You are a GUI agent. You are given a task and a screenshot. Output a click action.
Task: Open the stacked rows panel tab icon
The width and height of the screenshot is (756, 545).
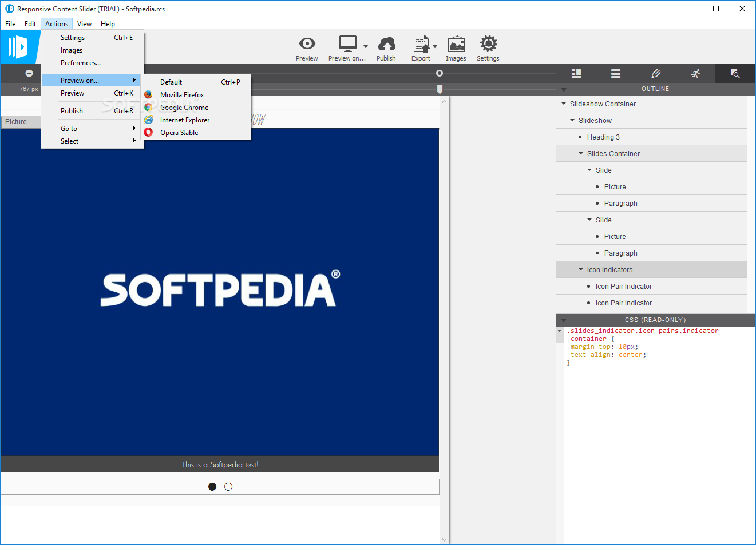click(x=616, y=74)
